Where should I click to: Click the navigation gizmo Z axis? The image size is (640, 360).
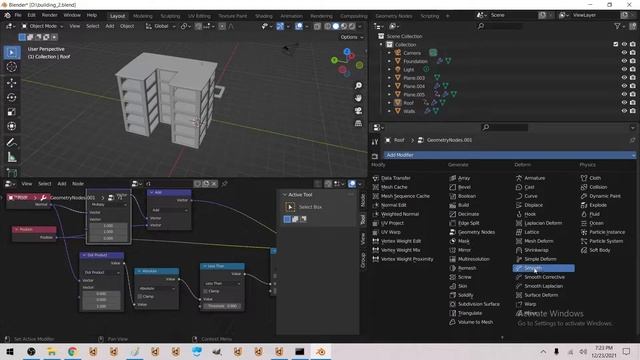[347, 51]
